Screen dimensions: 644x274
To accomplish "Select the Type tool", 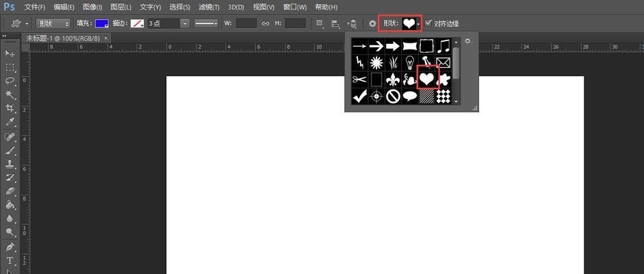I will (10, 261).
